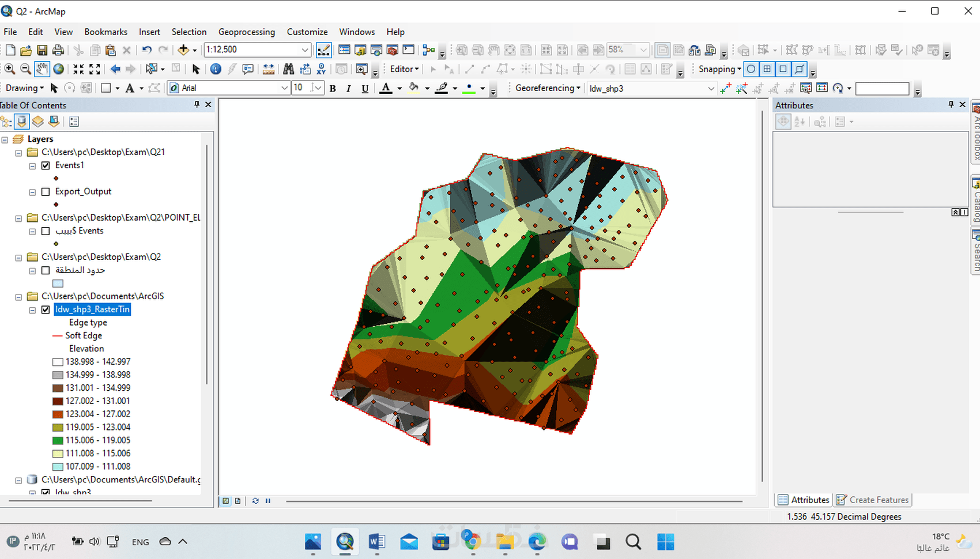This screenshot has width=980, height=559.
Task: Switch to Layout View button
Action: tap(238, 501)
